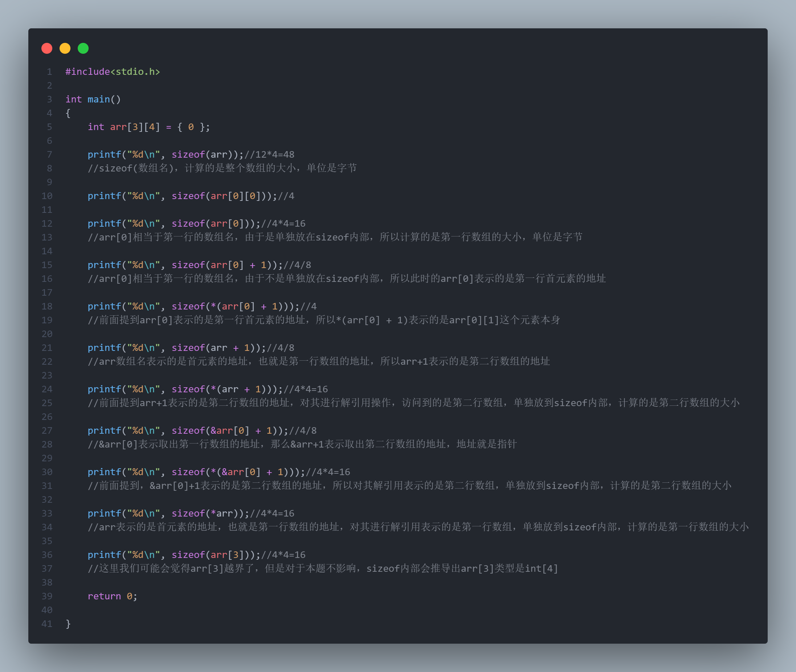Click the sizeof(arr[0][0]) printf line
The height and width of the screenshot is (672, 796).
tap(191, 196)
